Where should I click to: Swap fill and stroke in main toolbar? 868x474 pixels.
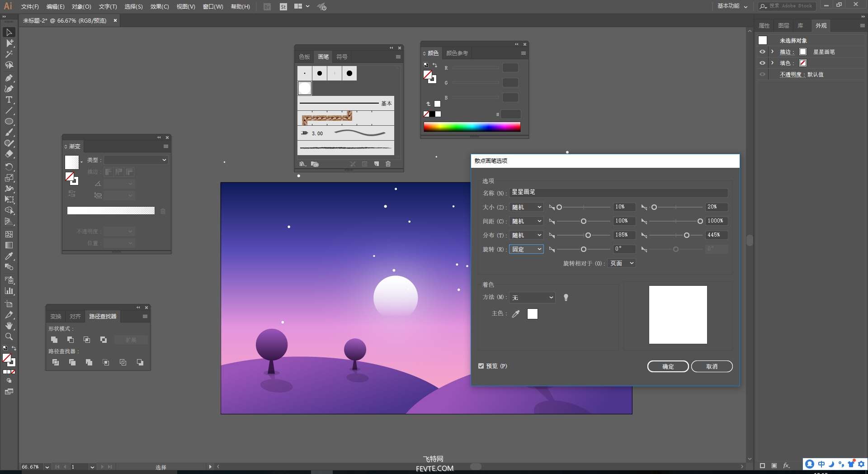click(x=14, y=348)
